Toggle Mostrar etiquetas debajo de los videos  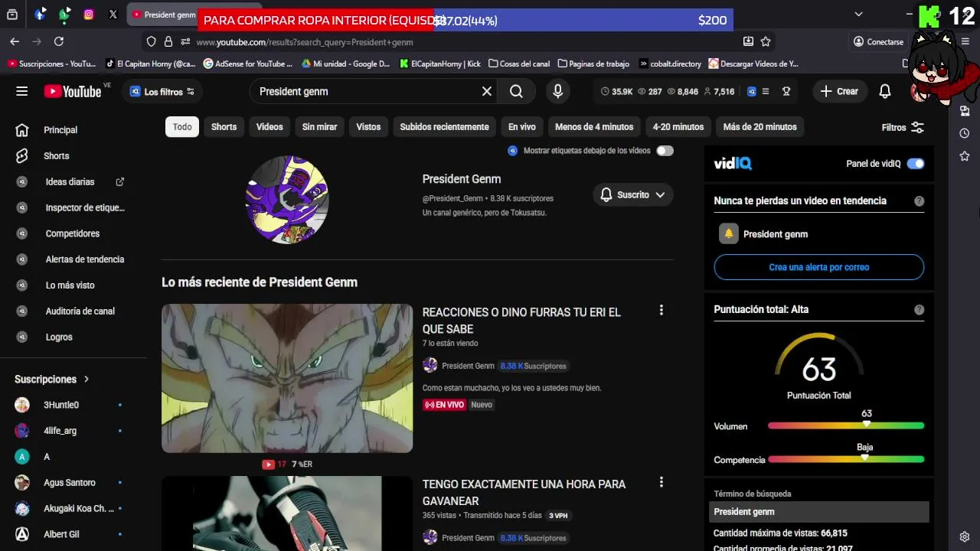[665, 151]
